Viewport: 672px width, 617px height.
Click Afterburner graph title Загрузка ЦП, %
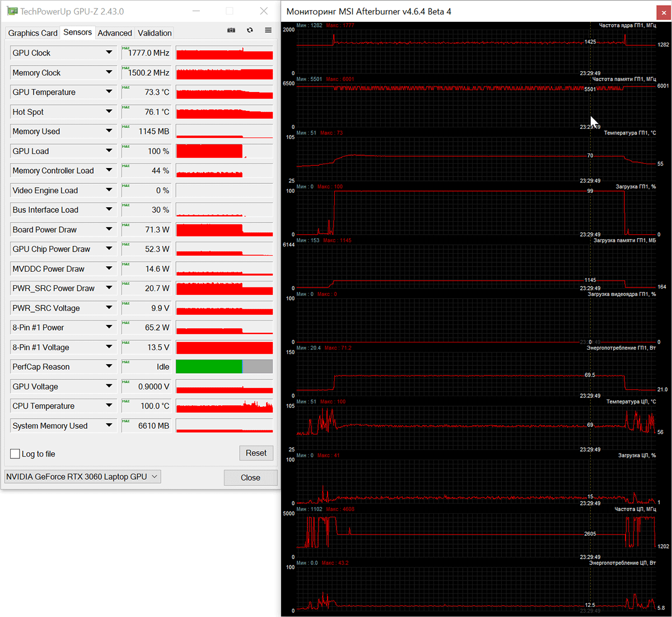pos(637,456)
